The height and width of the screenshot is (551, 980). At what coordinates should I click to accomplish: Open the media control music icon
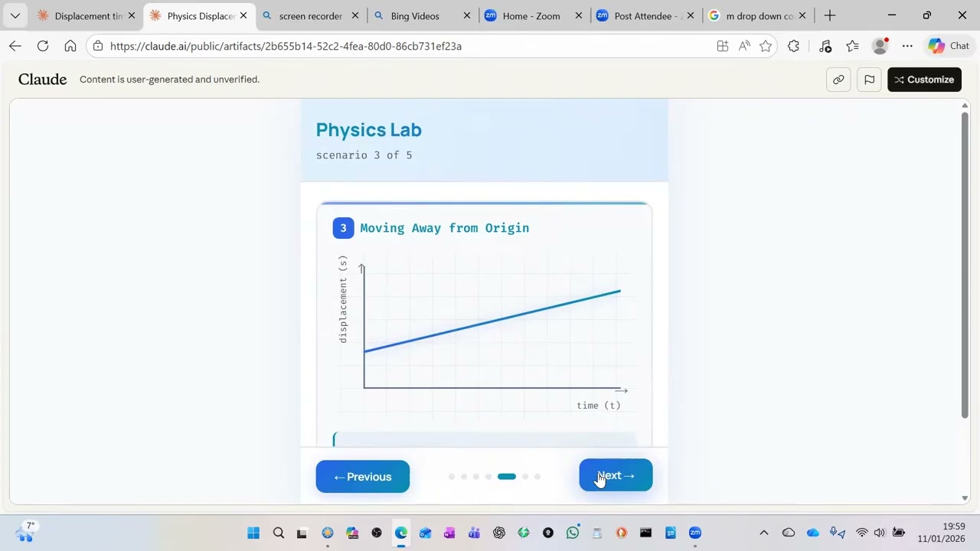coord(825,46)
